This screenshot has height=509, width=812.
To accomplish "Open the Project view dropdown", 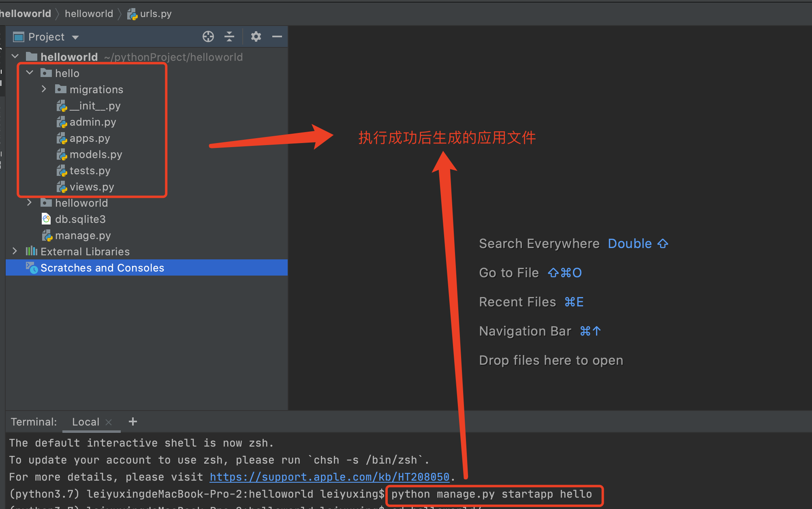I will coord(75,37).
